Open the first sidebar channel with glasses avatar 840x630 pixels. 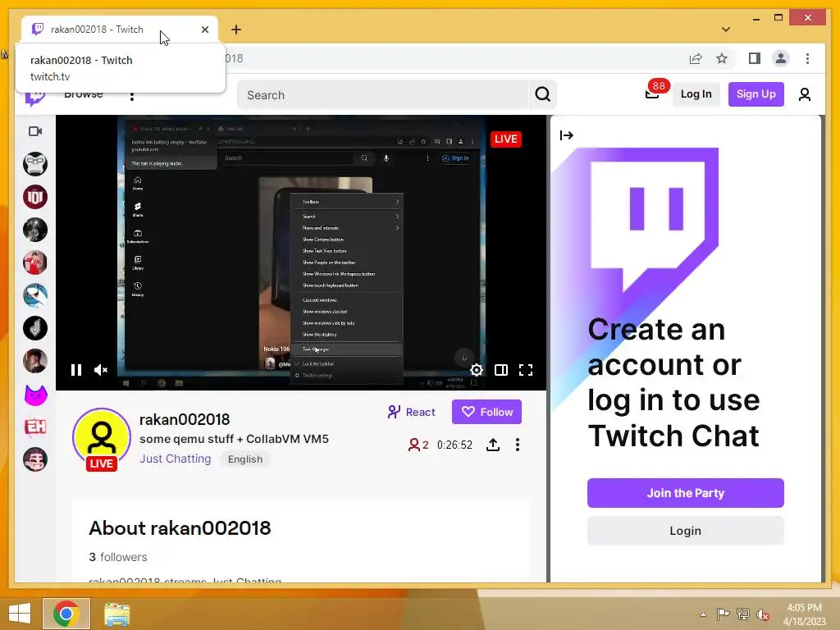coord(35,164)
